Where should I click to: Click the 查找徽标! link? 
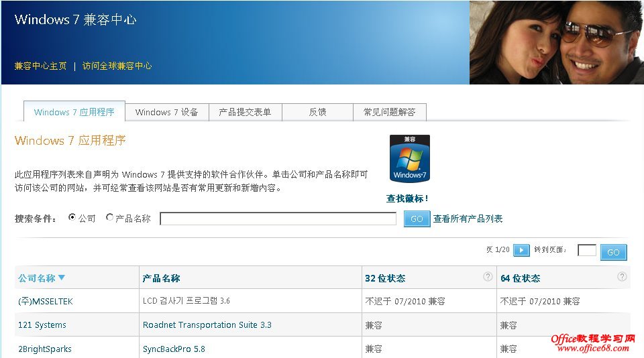pyautogui.click(x=407, y=198)
